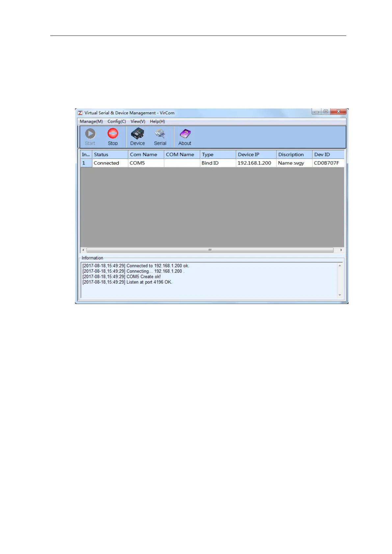The height and width of the screenshot is (554, 392).
Task: Click the Information log scroll down arrow
Action: [x=340, y=295]
